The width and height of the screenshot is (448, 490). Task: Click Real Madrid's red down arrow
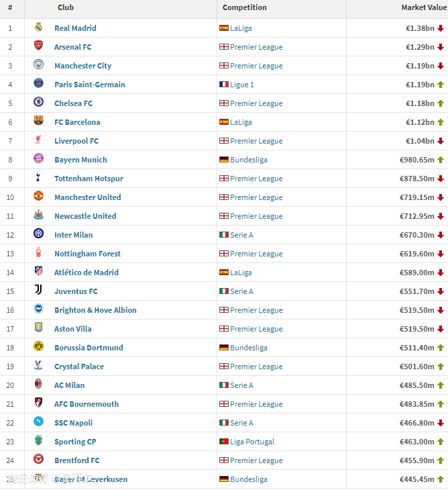click(x=441, y=28)
